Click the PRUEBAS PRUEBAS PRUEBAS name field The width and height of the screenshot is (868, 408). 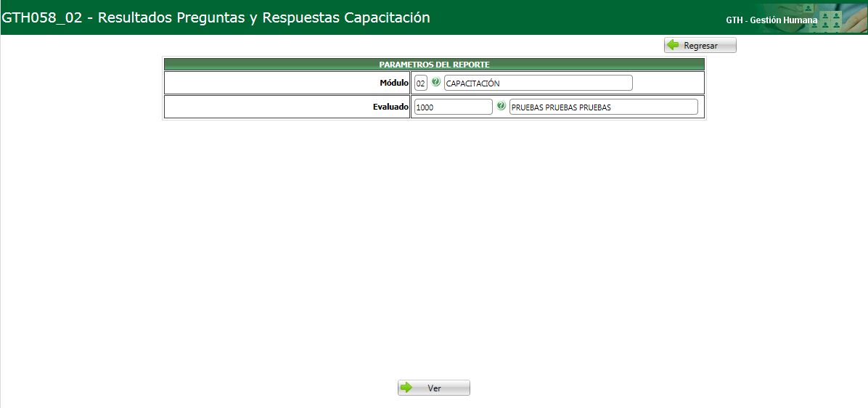click(x=603, y=107)
